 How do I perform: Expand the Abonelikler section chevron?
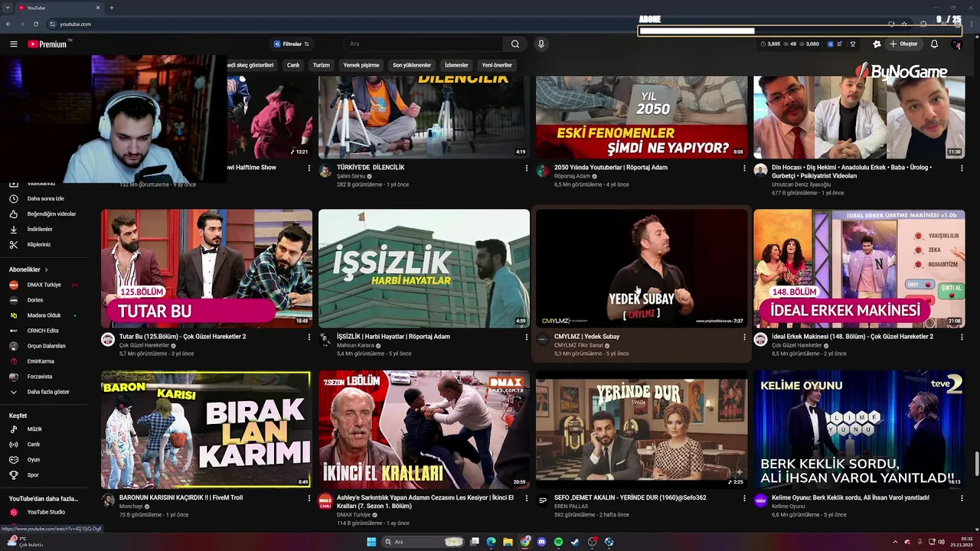point(46,269)
